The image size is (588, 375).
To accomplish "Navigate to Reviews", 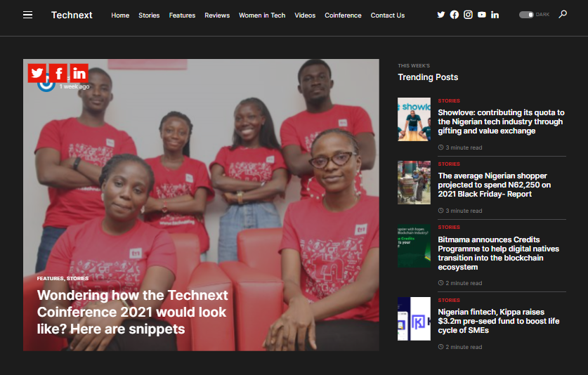I will pos(217,15).
